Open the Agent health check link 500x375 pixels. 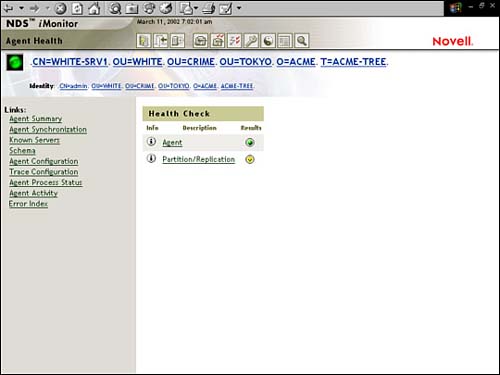pyautogui.click(x=172, y=143)
